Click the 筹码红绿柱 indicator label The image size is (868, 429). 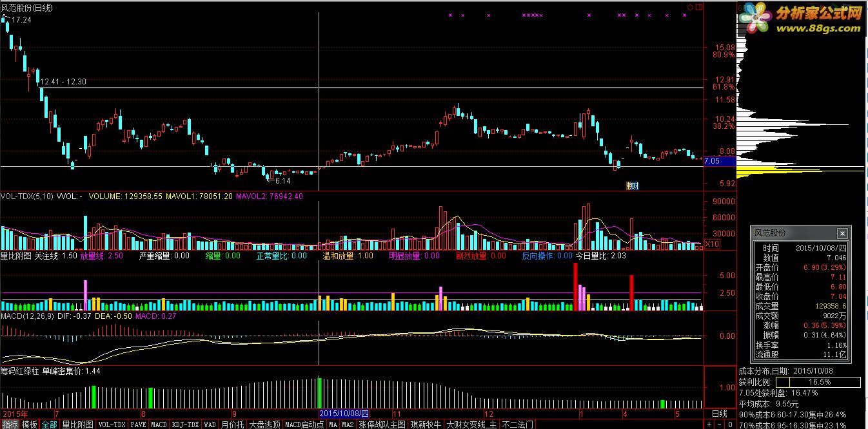click(20, 371)
